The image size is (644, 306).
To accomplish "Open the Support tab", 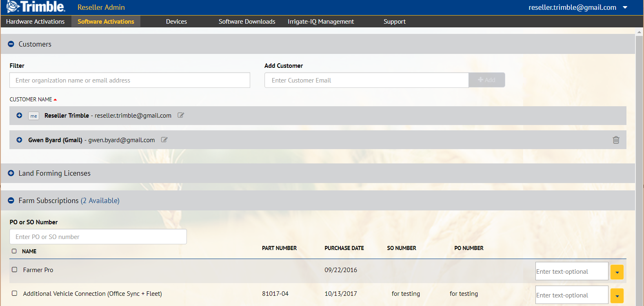I will point(395,22).
